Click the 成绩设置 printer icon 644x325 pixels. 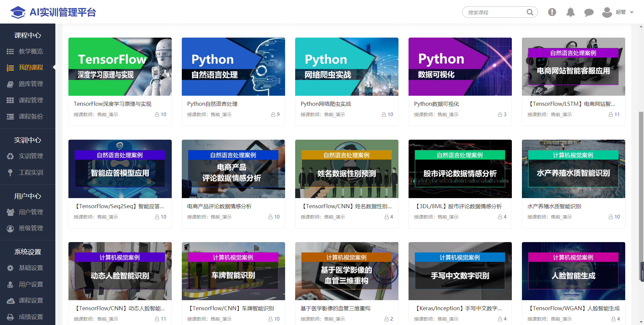tap(10, 317)
